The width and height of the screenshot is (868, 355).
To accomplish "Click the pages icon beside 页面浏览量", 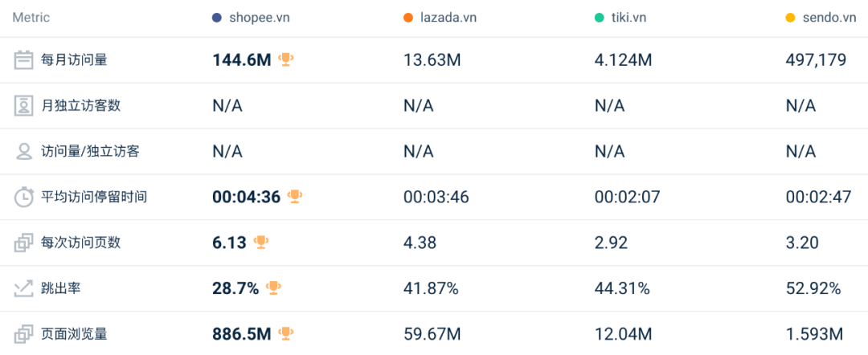I will 23,334.
